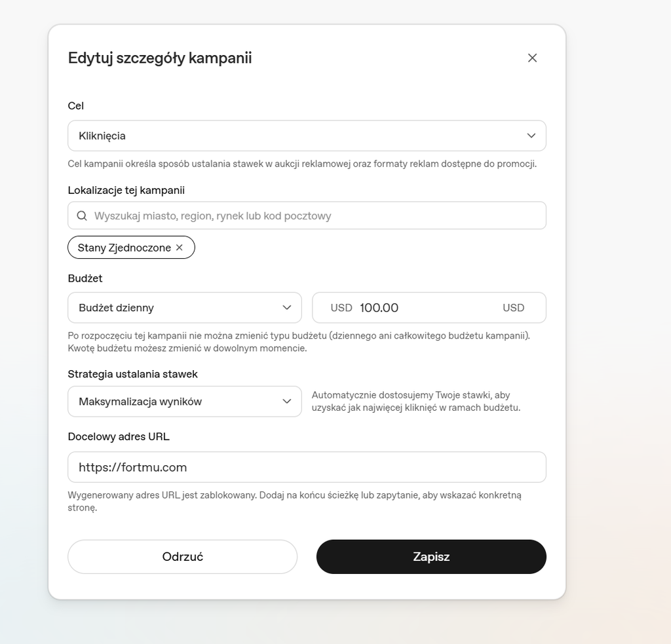
Task: Click the chevron arrow beside Budżet dzienny
Action: [x=287, y=308]
